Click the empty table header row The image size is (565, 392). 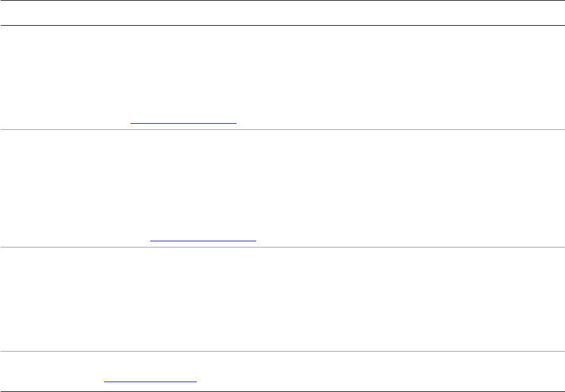(282, 13)
